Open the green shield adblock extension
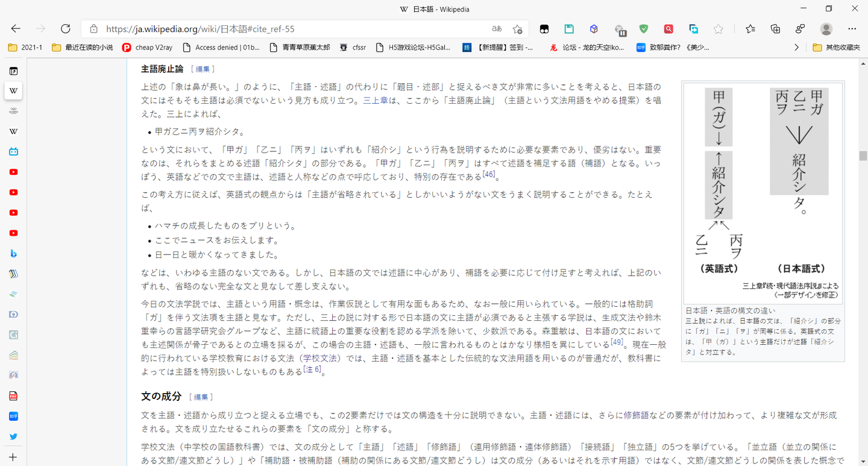The height and width of the screenshot is (466, 868). coord(644,28)
